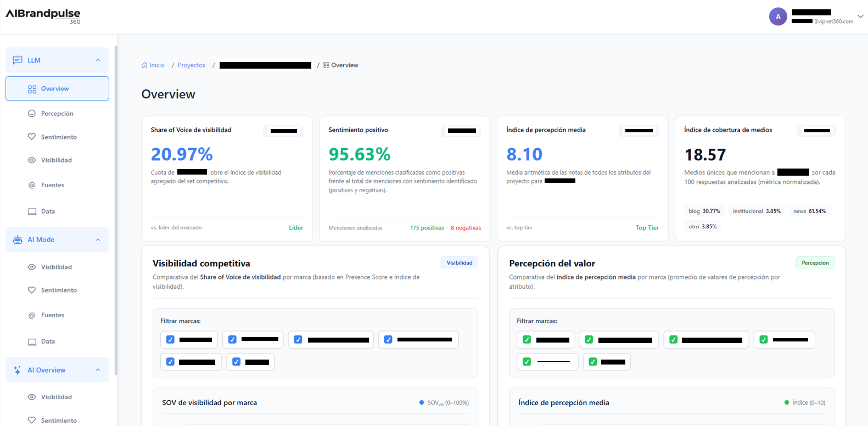This screenshot has width=868, height=426.
Task: Open Fuentes under the AI Mode section
Action: click(x=53, y=315)
